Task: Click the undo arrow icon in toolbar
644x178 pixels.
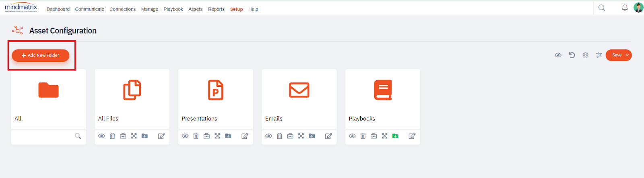Action: [572, 55]
